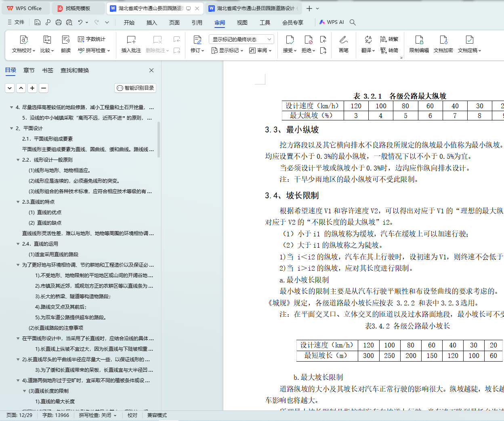Click 转简 convert to simplified
This screenshot has width=504, height=421.
click(x=389, y=51)
